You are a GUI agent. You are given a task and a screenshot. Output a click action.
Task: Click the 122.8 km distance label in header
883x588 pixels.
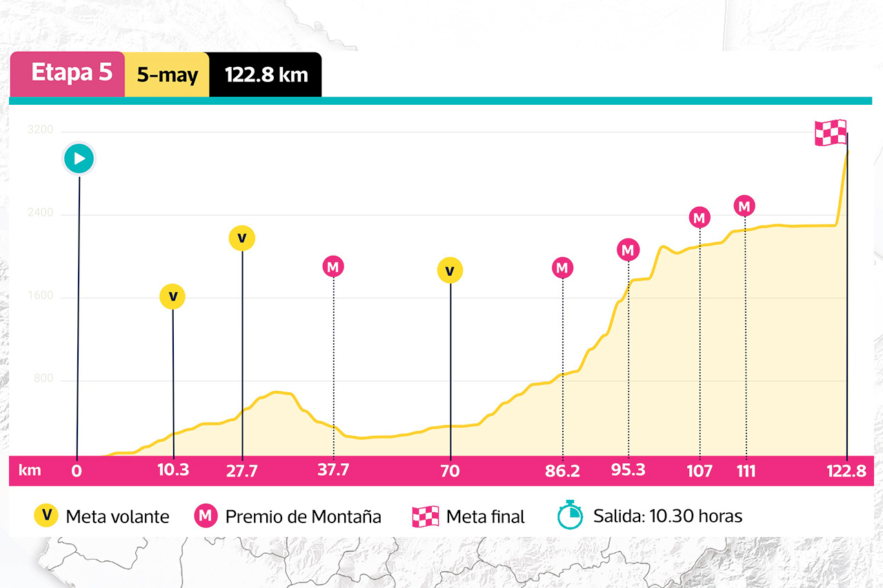[x=266, y=74]
